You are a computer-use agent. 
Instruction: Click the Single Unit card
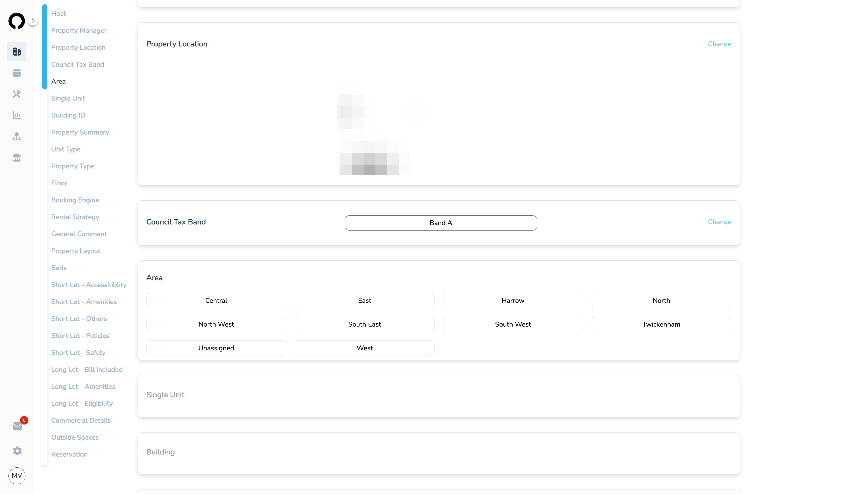(438, 396)
